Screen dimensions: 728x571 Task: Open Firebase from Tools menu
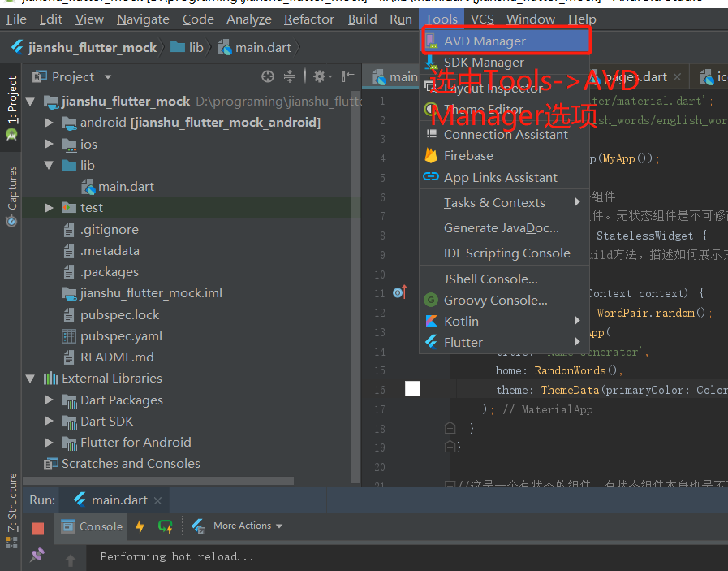[505, 156]
